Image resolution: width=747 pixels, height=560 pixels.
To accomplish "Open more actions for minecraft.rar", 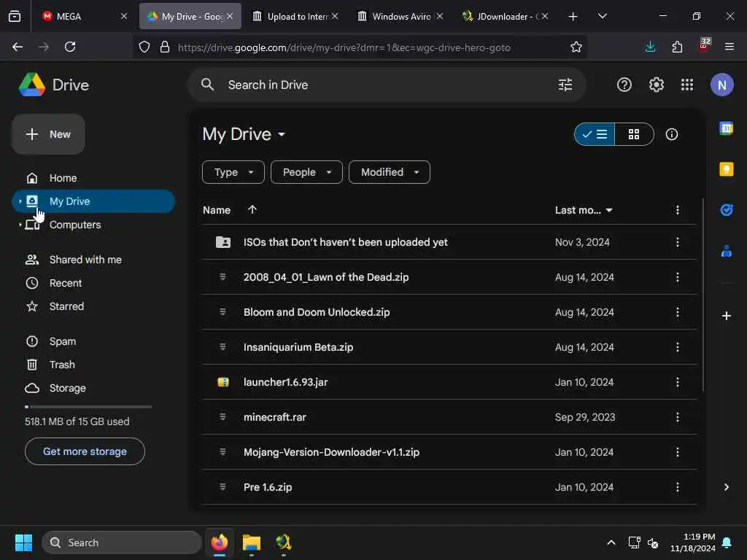I will tap(677, 417).
